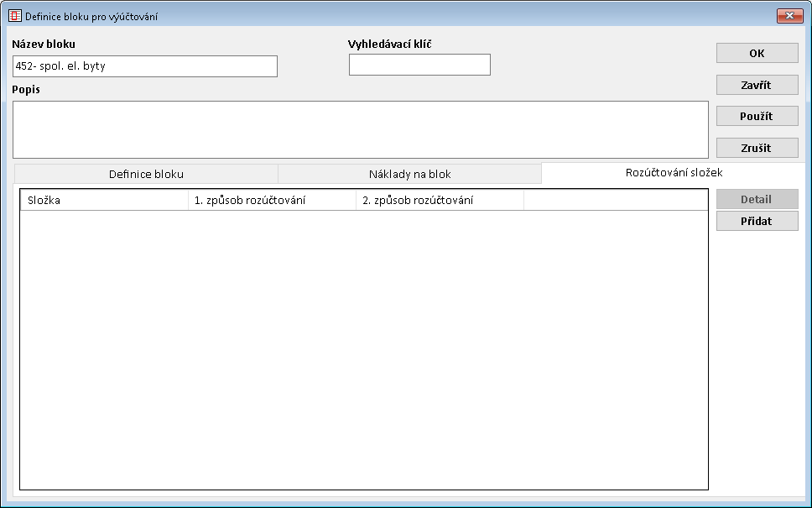Screen dimensions: 812x508
Task: Select the Rozúčtování složek tab
Action: [674, 172]
